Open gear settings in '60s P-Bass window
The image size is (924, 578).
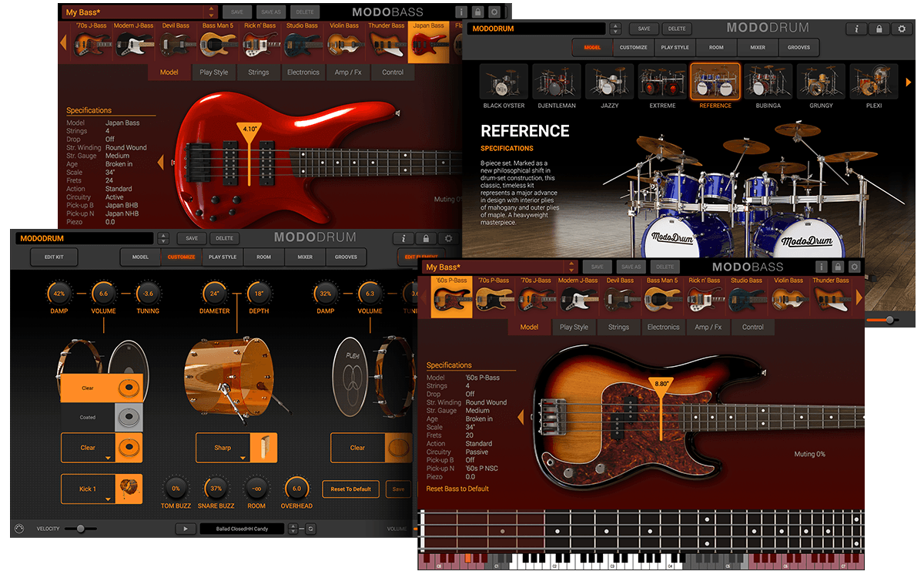(x=855, y=267)
